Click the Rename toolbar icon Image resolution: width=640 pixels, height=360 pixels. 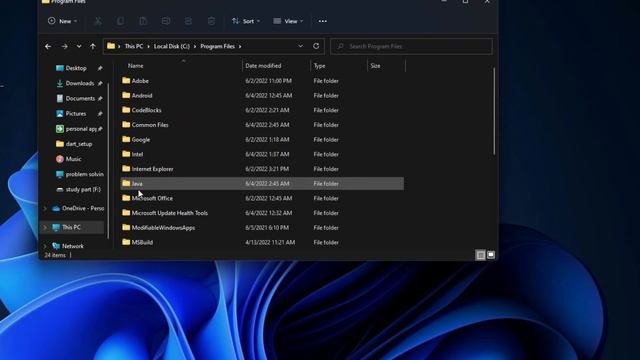[166, 21]
